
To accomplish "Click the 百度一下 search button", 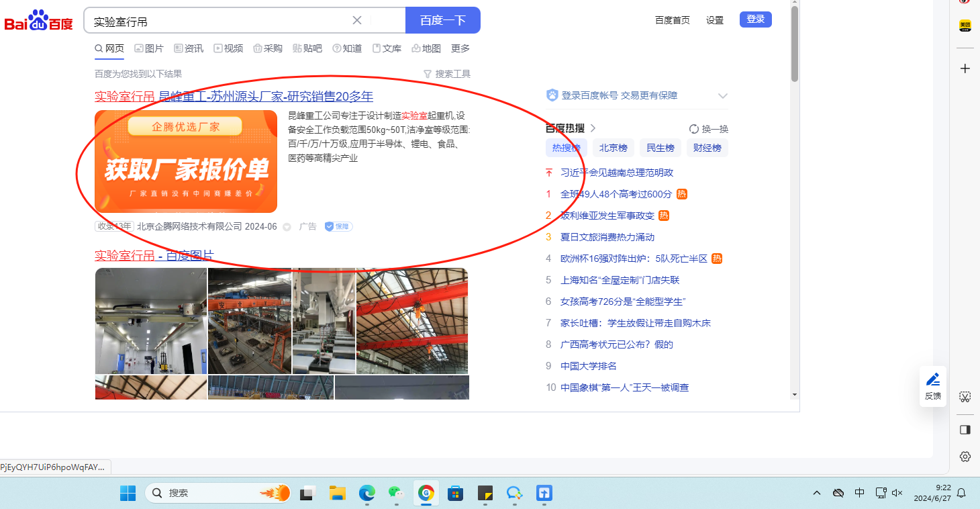I will [x=443, y=20].
